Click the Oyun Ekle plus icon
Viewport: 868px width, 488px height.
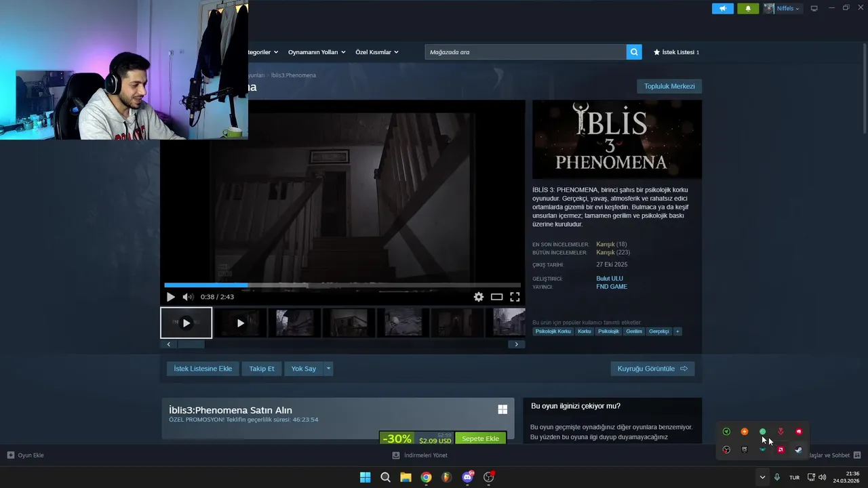[x=11, y=455]
